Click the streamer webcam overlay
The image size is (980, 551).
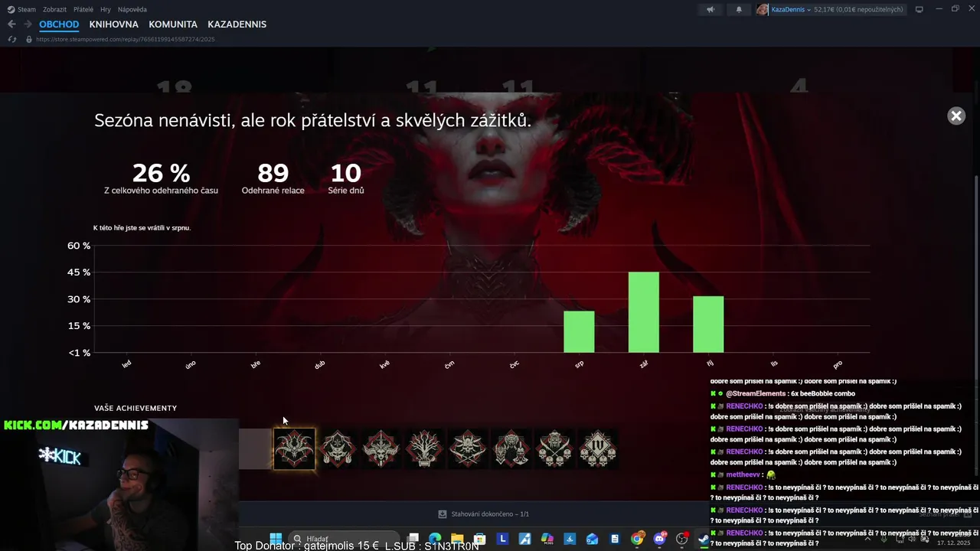coord(119,484)
